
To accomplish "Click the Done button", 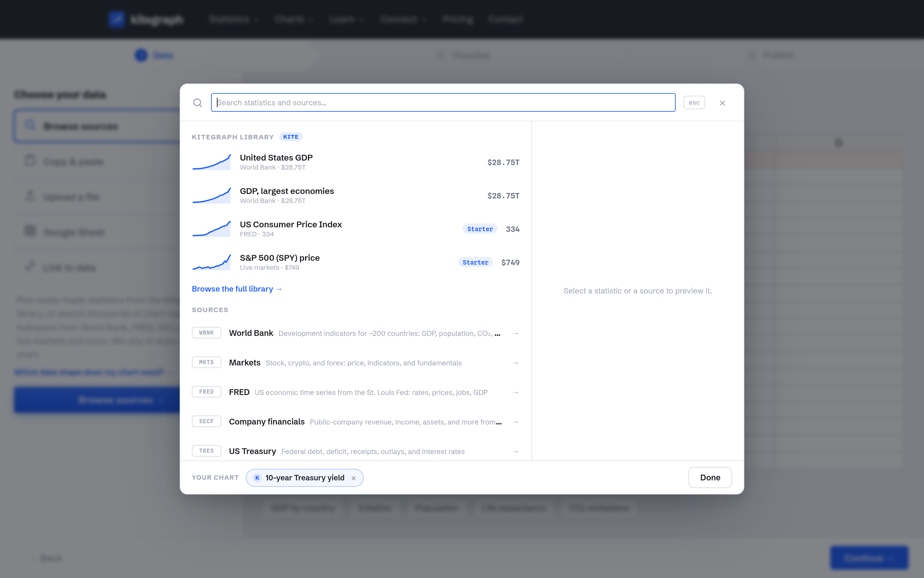I will tap(710, 477).
